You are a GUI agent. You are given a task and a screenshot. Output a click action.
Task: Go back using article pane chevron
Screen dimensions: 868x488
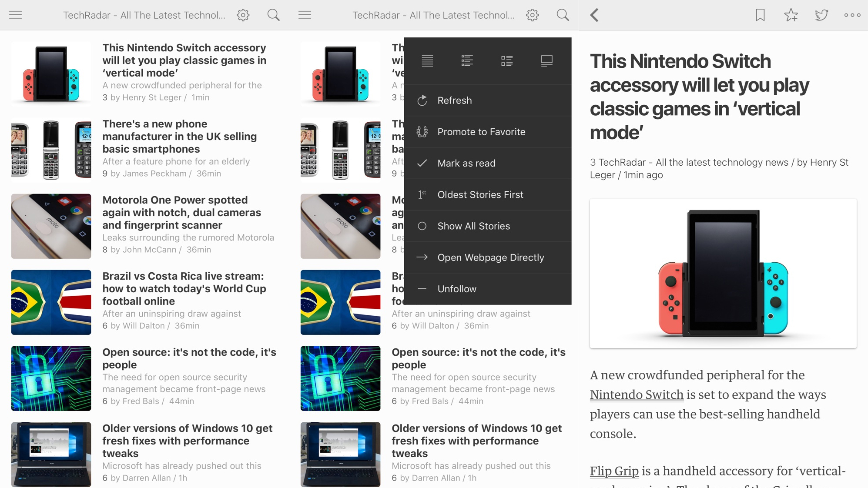pos(595,15)
